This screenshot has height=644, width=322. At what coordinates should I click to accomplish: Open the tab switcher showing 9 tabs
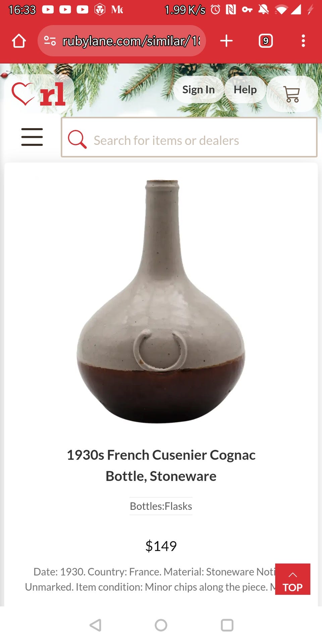tap(266, 41)
